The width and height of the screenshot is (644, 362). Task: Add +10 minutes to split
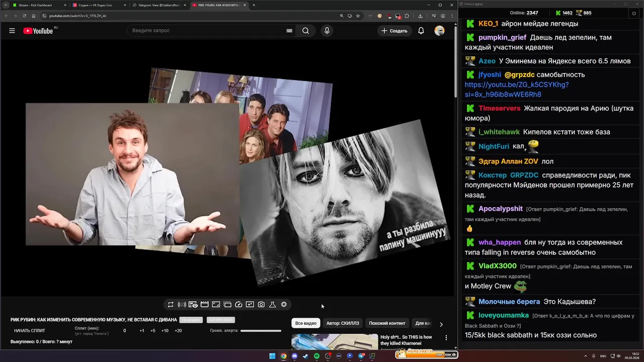pyautogui.click(x=165, y=331)
